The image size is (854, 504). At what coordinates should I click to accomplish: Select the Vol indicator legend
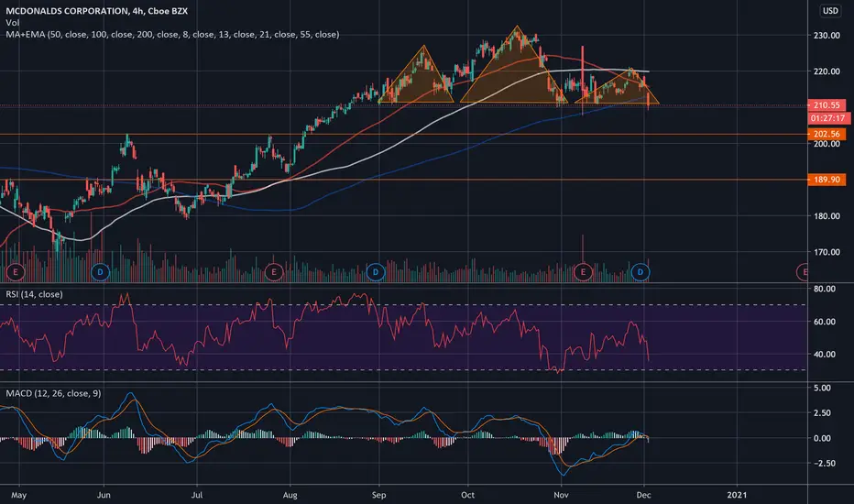click(13, 22)
